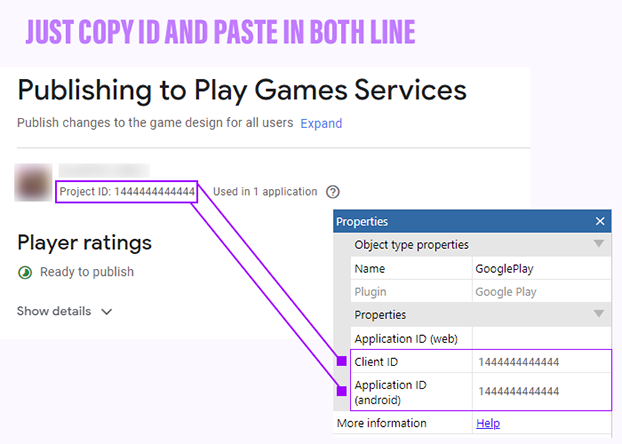Open the Help link in Properties
Screen dimensions: 622x444
click(x=488, y=423)
